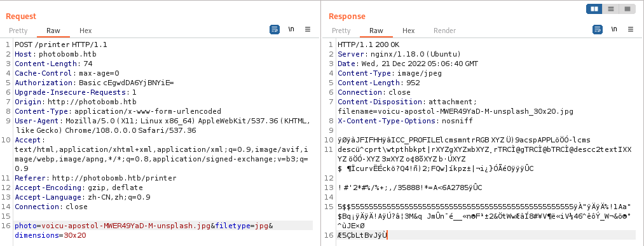Toggle word wrap icon in Request panel

275,29
